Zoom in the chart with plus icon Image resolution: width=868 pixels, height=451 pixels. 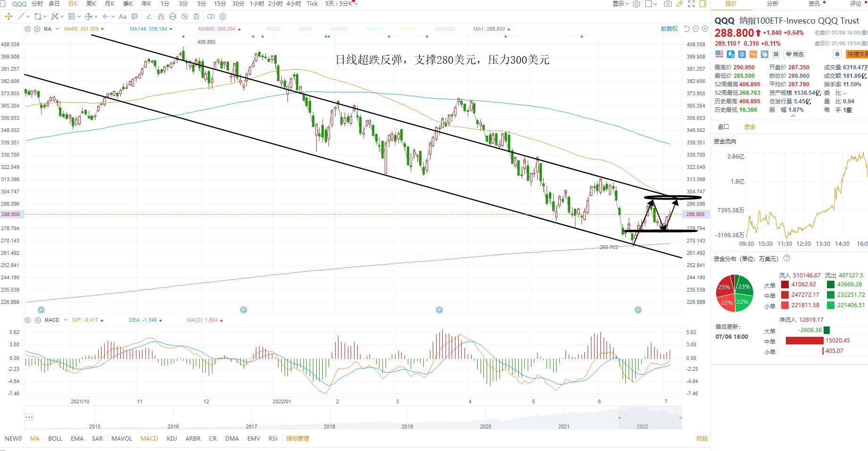click(705, 29)
